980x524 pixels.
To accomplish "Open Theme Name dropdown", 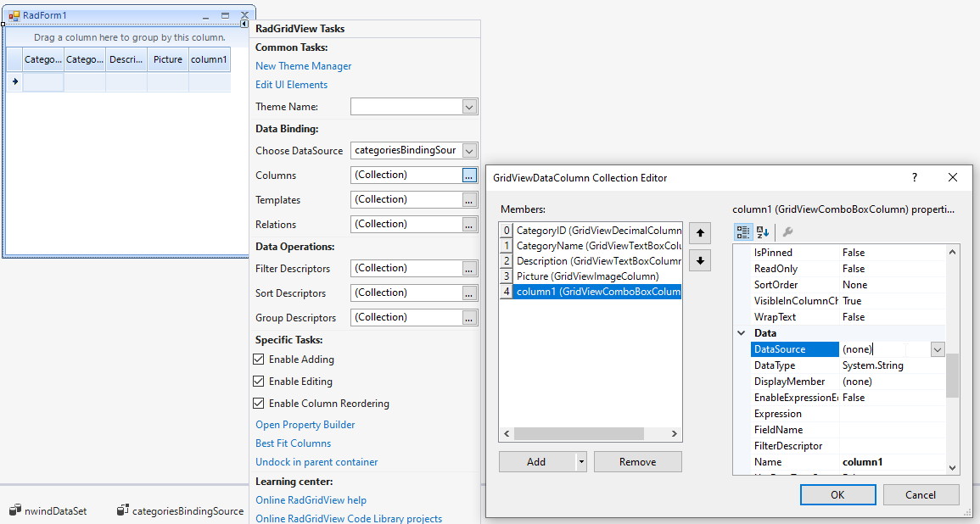I will [469, 107].
